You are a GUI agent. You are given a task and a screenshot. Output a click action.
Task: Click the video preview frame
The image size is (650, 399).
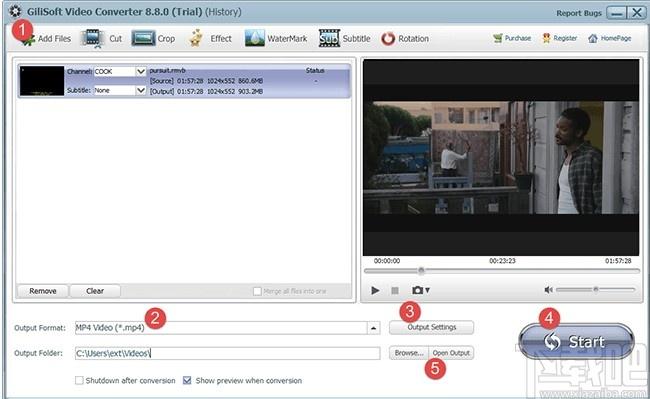pos(501,157)
